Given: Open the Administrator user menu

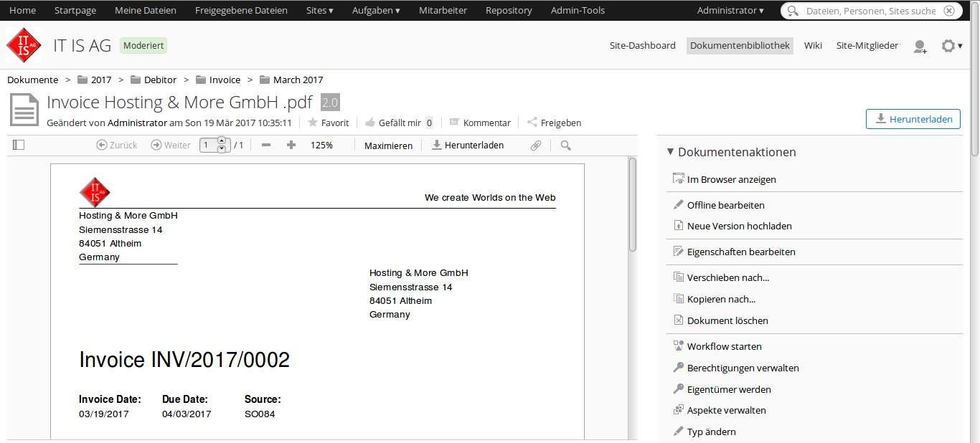Looking at the screenshot, I should 730,11.
